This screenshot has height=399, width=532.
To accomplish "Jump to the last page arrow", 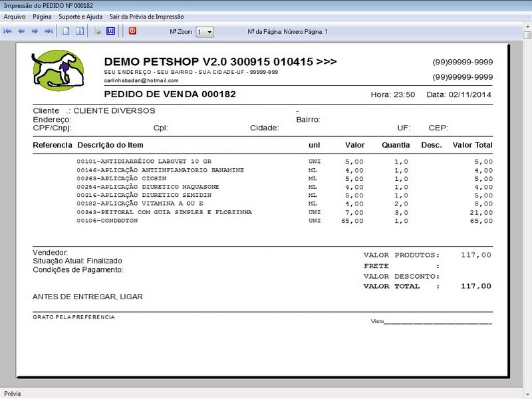I will pyautogui.click(x=49, y=31).
